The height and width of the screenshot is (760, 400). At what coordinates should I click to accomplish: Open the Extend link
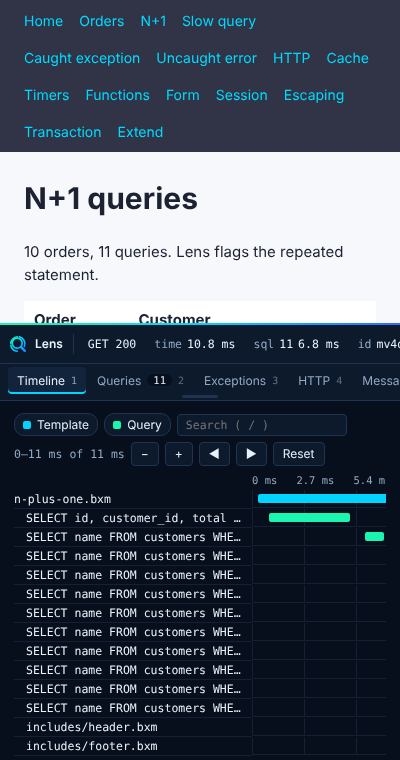pos(140,132)
